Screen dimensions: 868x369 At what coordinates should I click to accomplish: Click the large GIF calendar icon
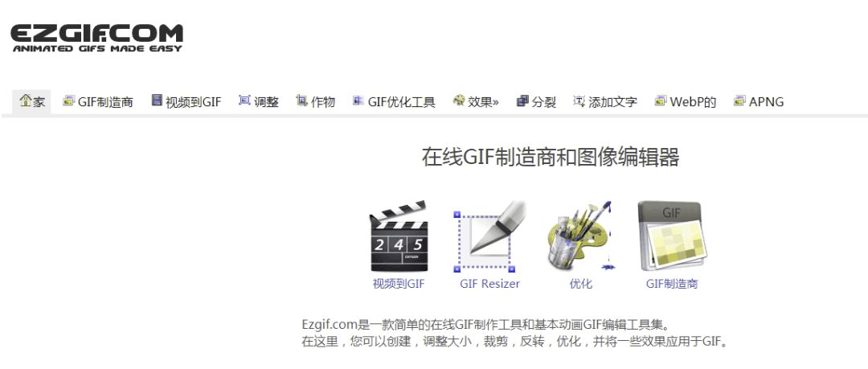coord(673,236)
